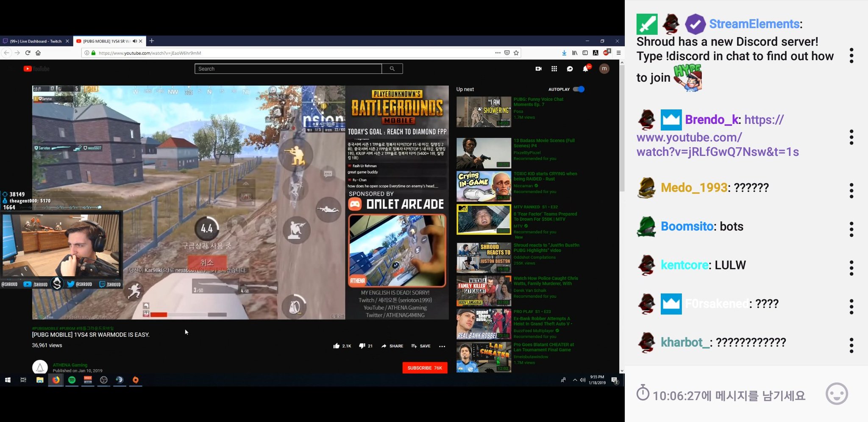Open Task View on the taskbar

click(23, 380)
